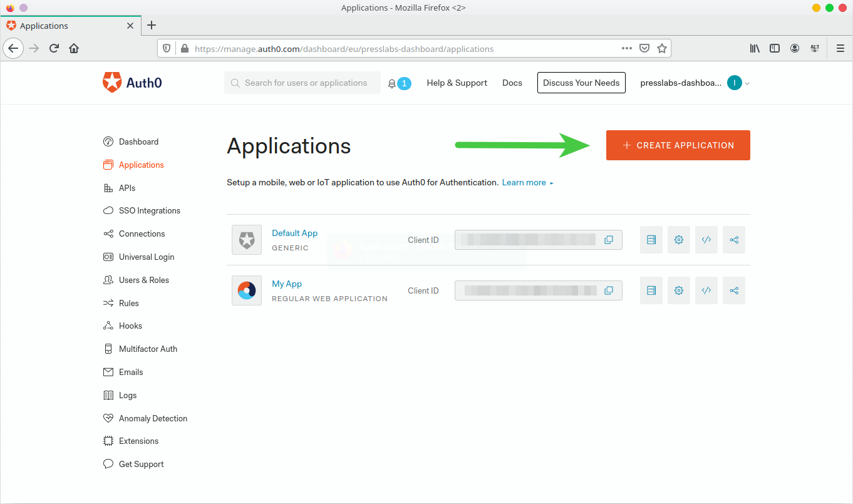Click the Users & Roles icon
853x504 pixels.
(x=108, y=280)
